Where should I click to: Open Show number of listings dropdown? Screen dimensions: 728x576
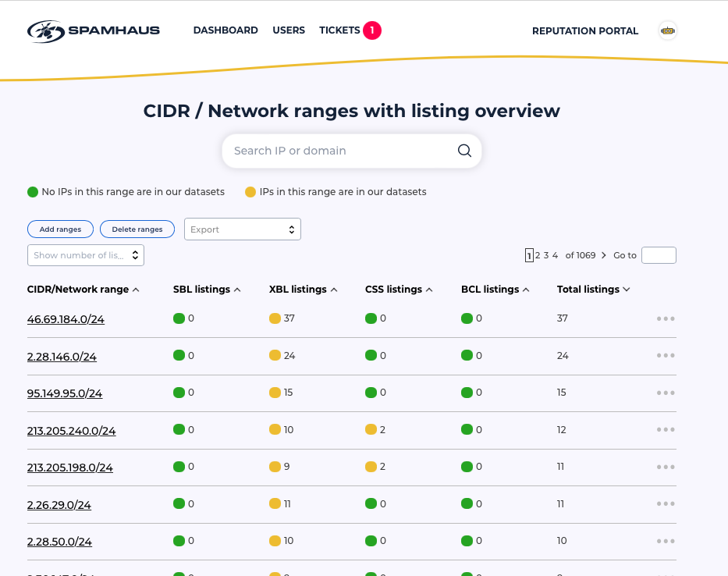click(x=86, y=255)
